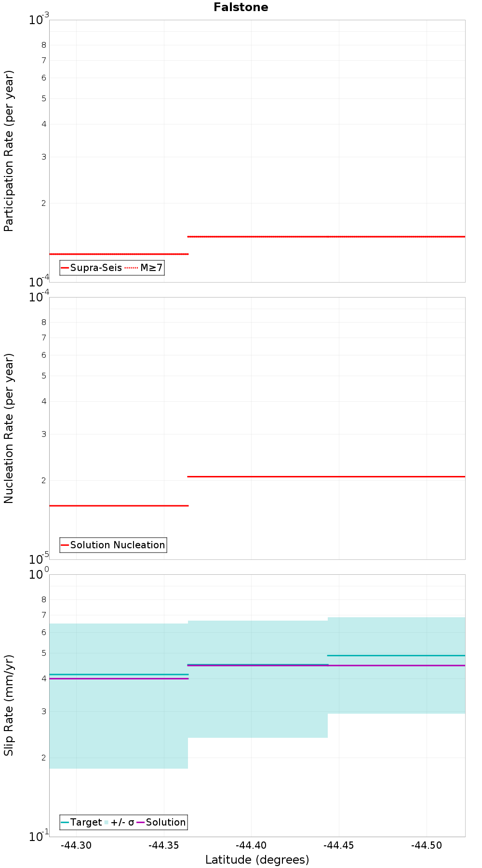482x868 pixels.
Task: Select the -44.35 latitude tick label
Action: pyautogui.click(x=164, y=845)
